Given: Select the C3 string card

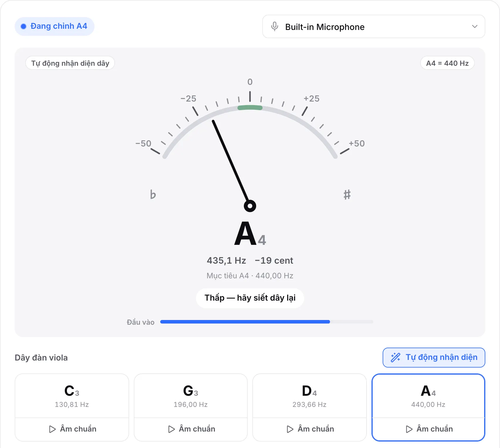Looking at the screenshot, I should [x=72, y=395].
